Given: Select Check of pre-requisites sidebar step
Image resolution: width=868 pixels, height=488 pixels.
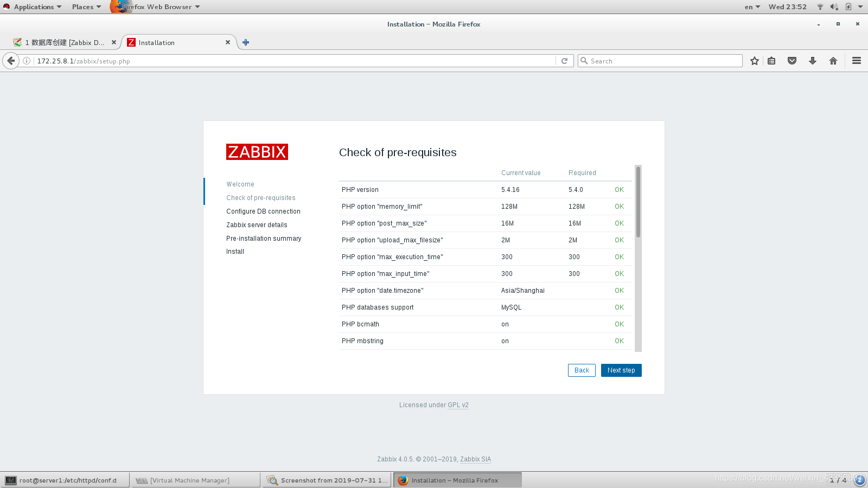Looking at the screenshot, I should pyautogui.click(x=261, y=198).
